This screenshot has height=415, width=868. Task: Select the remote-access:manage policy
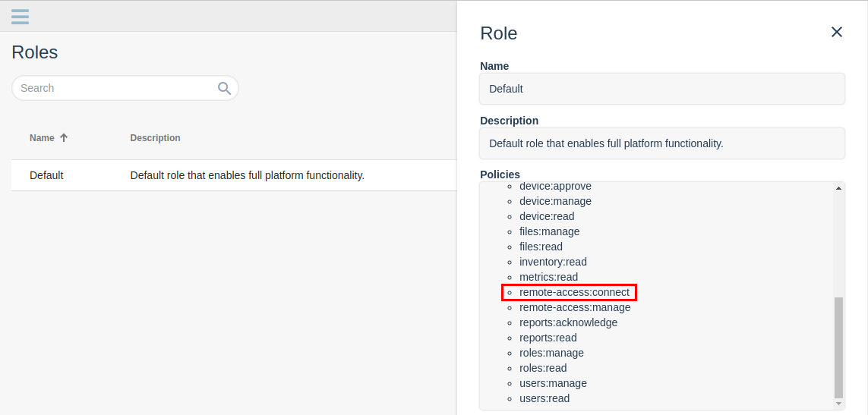coord(575,307)
